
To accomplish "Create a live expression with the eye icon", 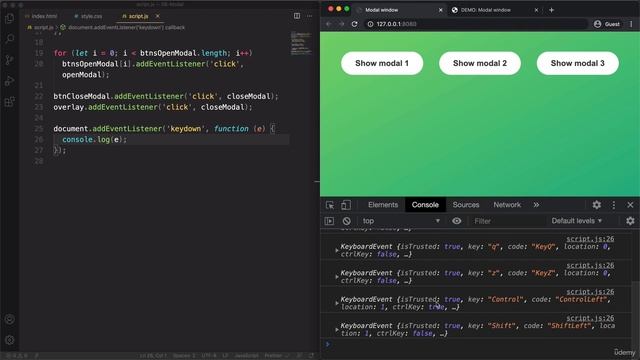I will pyautogui.click(x=456, y=221).
